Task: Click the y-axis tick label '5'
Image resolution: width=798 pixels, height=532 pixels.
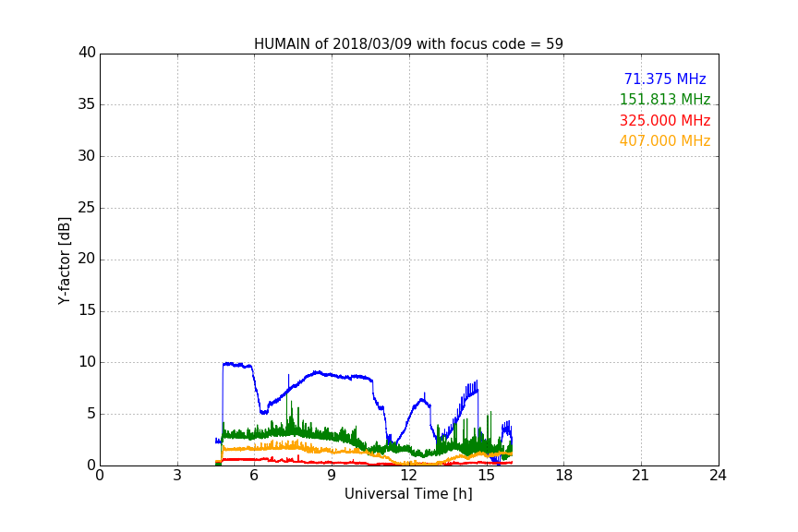Action: point(91,414)
